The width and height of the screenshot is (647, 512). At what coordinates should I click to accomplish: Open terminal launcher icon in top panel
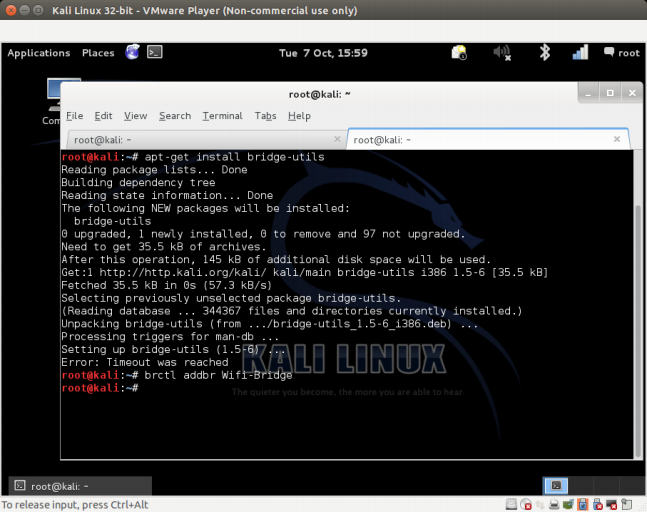[154, 52]
